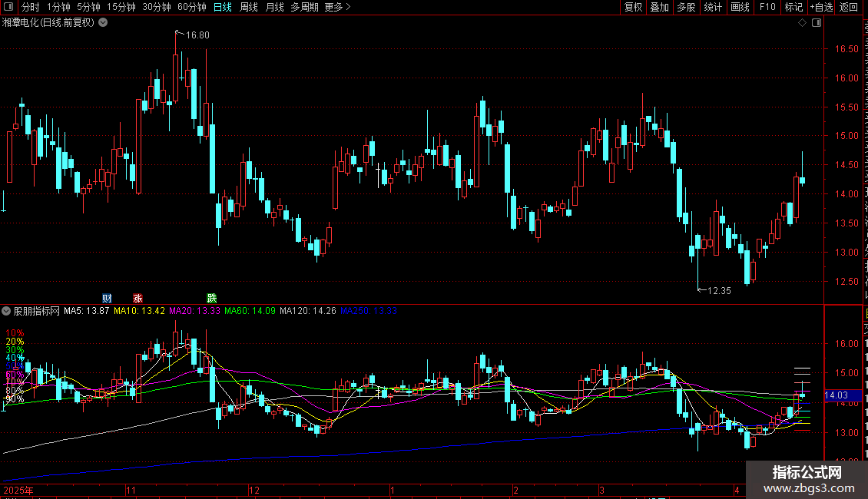Image resolution: width=868 pixels, height=499 pixels.
Task: Click the 12.35 low price label
Action: pyautogui.click(x=719, y=290)
